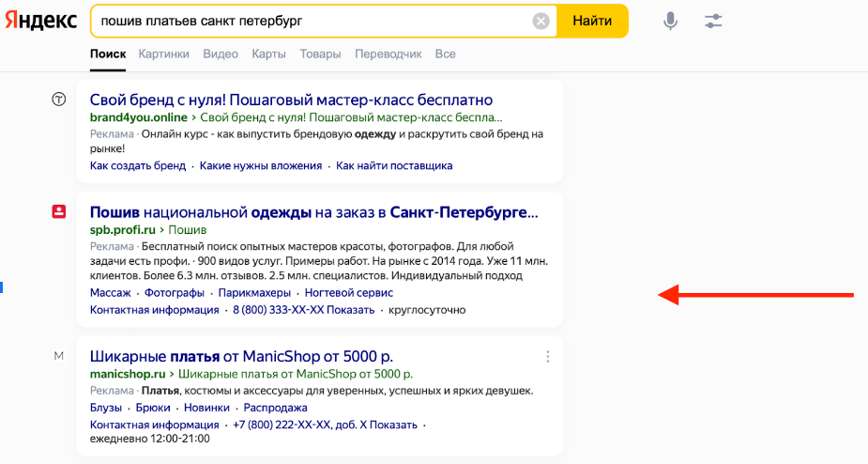Open manicshop.ru green URL
The width and height of the screenshot is (868, 464).
pyautogui.click(x=128, y=374)
